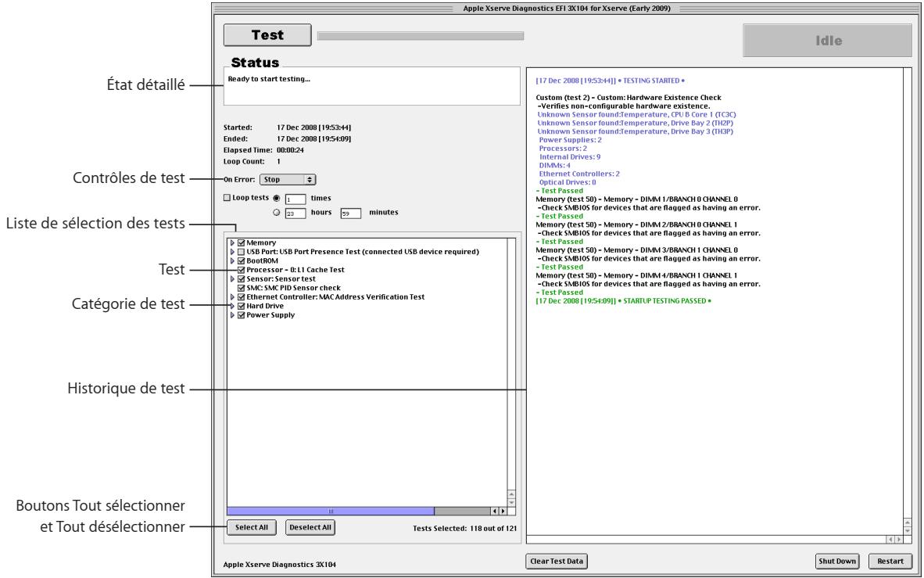
Task: Click the Clear Test Data button
Action: tap(557, 562)
